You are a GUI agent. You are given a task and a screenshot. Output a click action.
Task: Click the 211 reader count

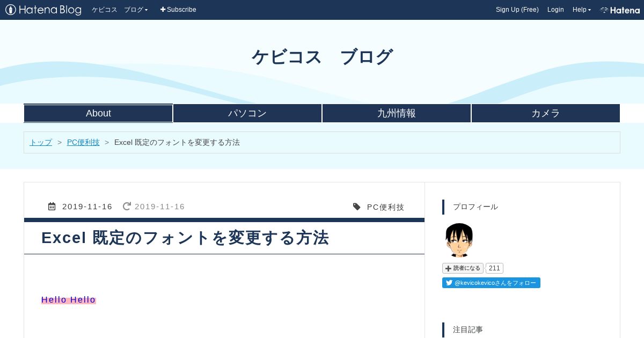coord(494,268)
